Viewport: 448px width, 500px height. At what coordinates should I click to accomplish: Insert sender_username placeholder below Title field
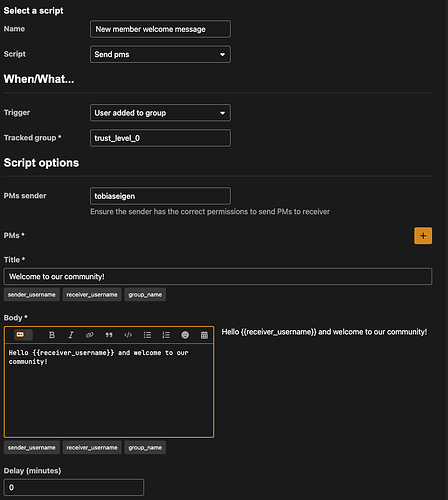(32, 295)
